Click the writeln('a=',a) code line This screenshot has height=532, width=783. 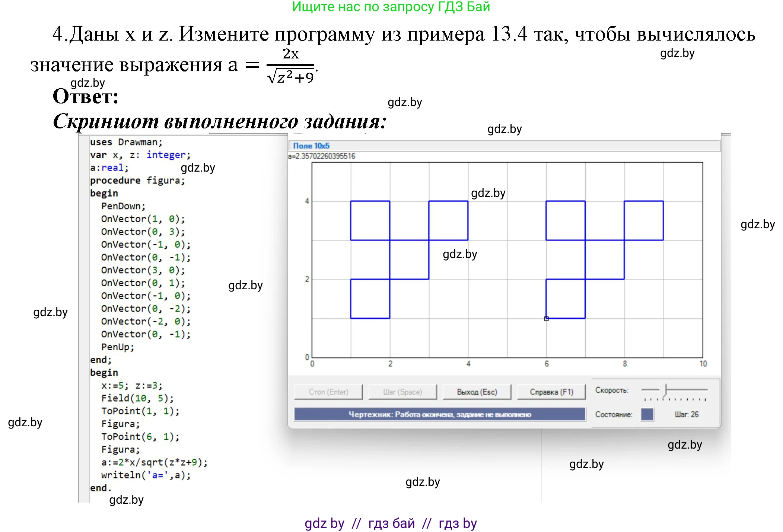(x=146, y=475)
